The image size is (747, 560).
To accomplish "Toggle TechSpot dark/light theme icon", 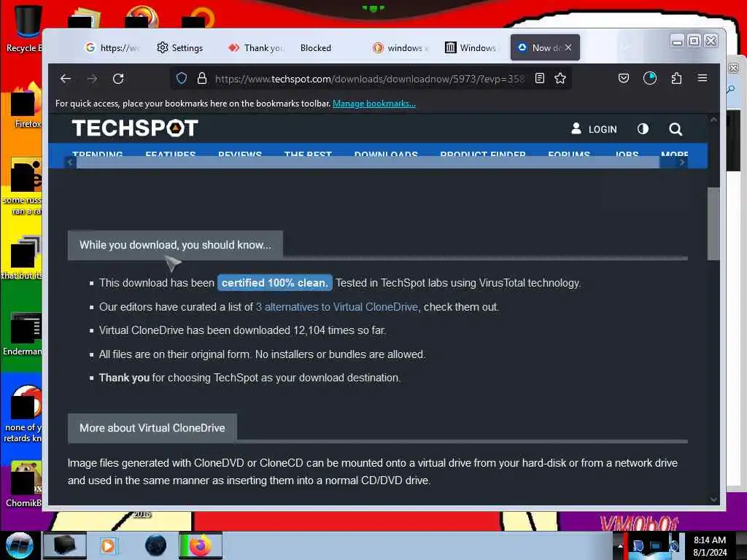I will pyautogui.click(x=643, y=128).
